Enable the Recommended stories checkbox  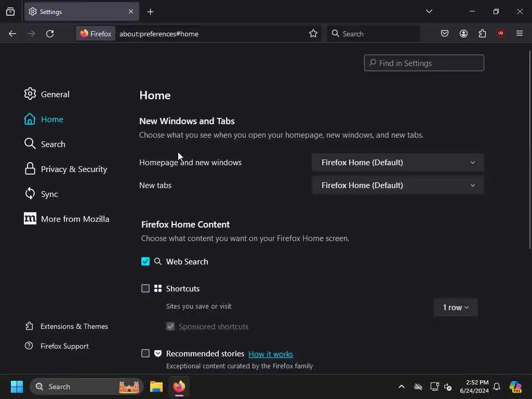(x=145, y=353)
